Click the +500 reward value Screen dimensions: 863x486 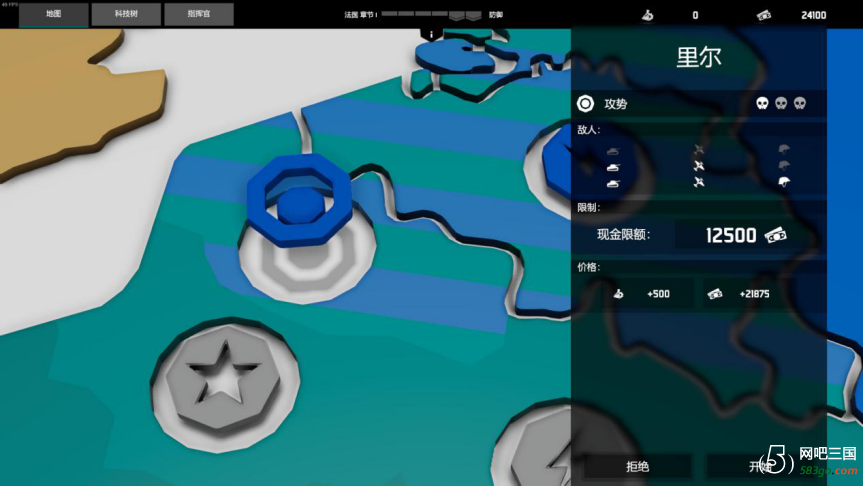coord(658,294)
